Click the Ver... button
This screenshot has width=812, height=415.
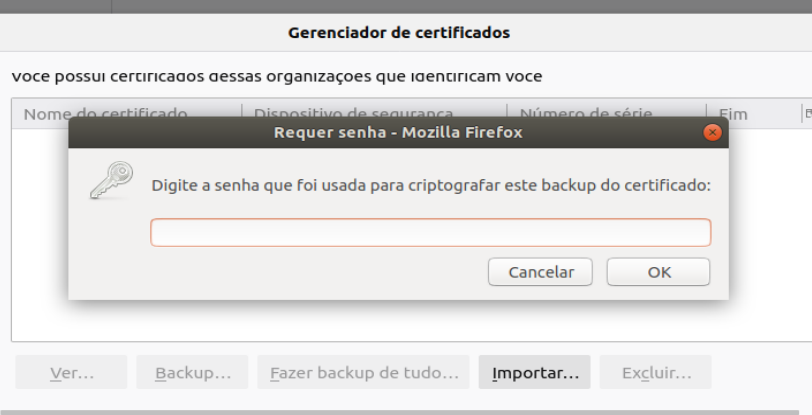71,373
